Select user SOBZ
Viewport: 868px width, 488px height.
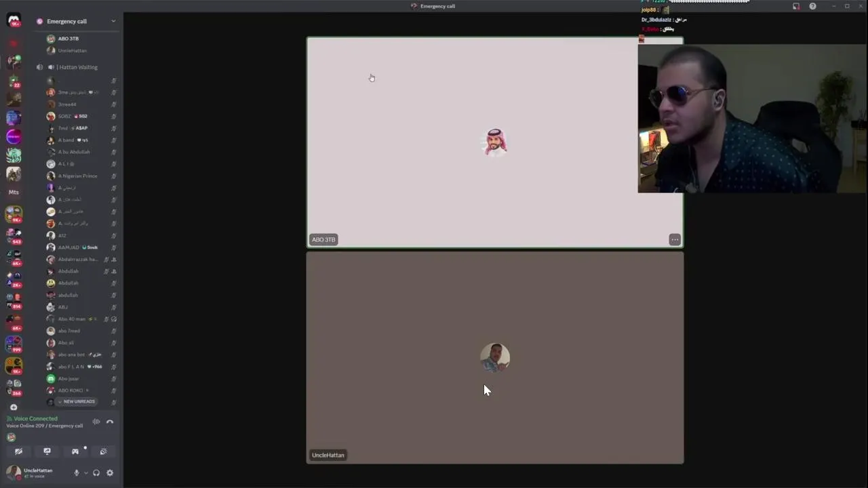pyautogui.click(x=80, y=116)
